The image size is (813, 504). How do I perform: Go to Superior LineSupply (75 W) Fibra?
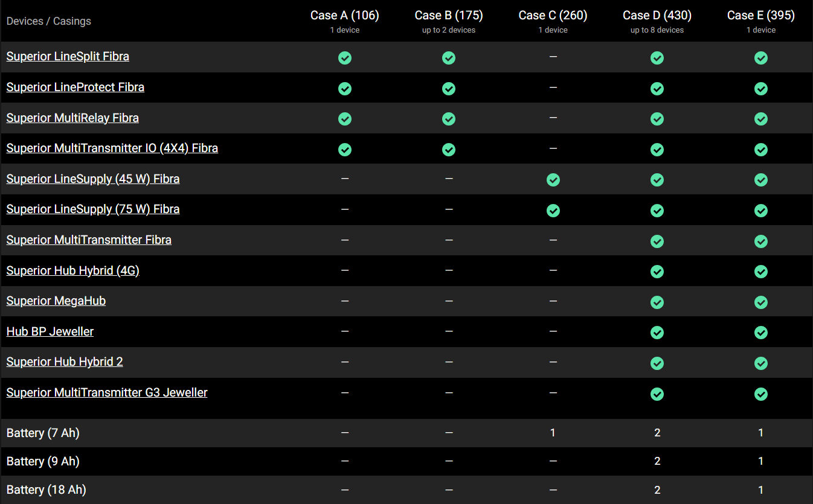93,209
